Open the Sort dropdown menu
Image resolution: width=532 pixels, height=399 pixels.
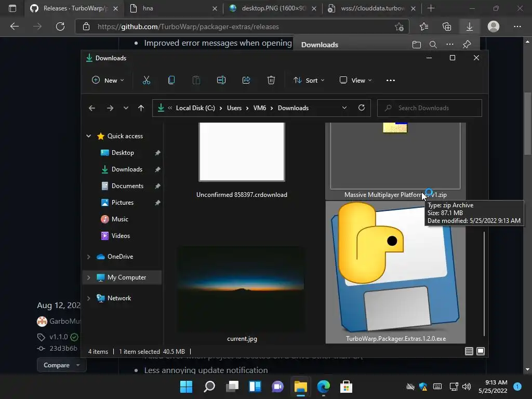(309, 80)
